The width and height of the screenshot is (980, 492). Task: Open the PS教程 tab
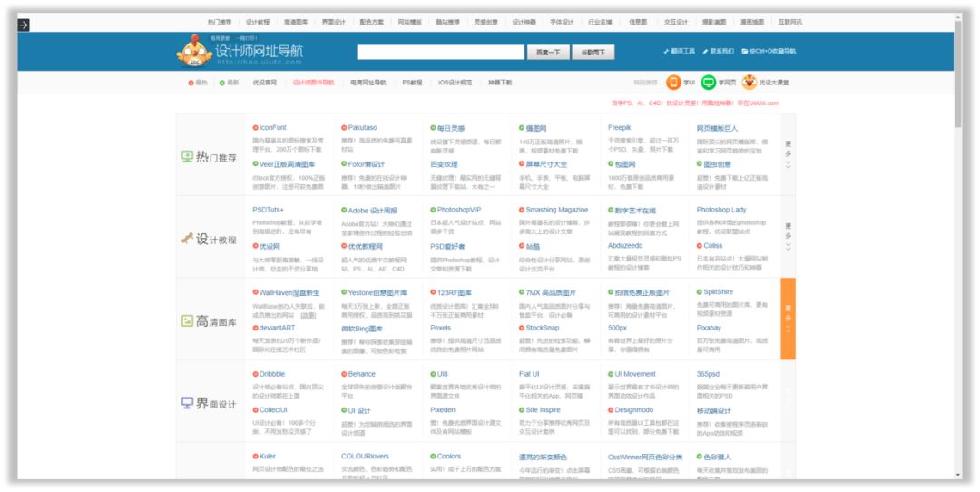pos(412,83)
